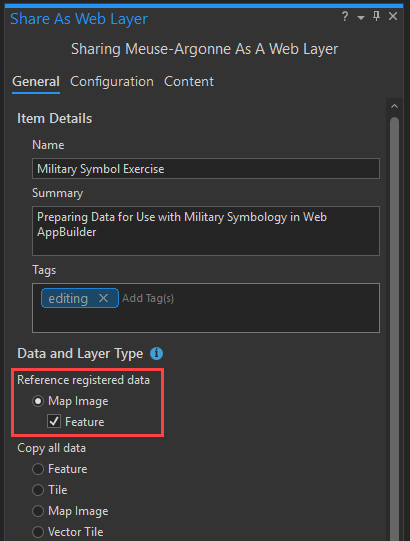Select the editing tag chip
Image resolution: width=410 pixels, height=541 pixels.
pyautogui.click(x=80, y=298)
